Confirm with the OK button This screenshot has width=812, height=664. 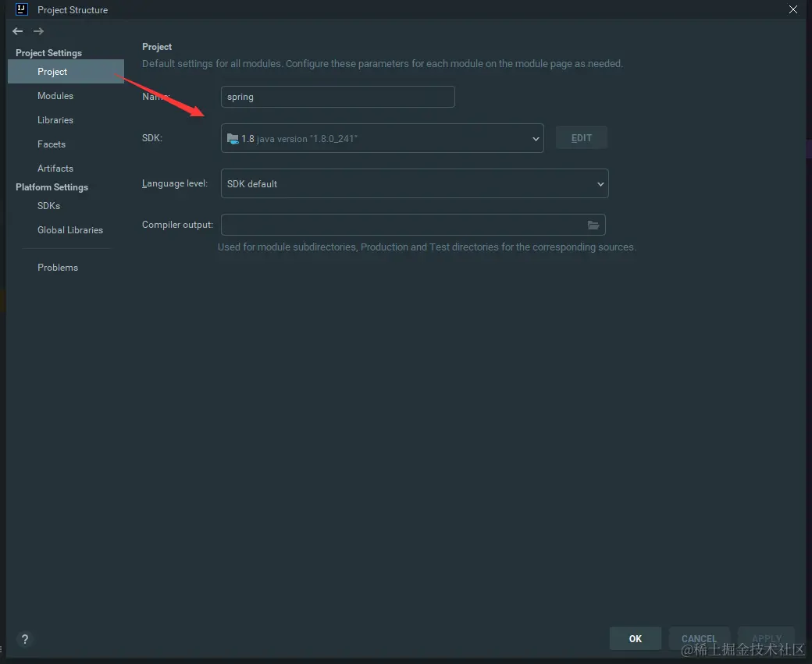tap(636, 638)
